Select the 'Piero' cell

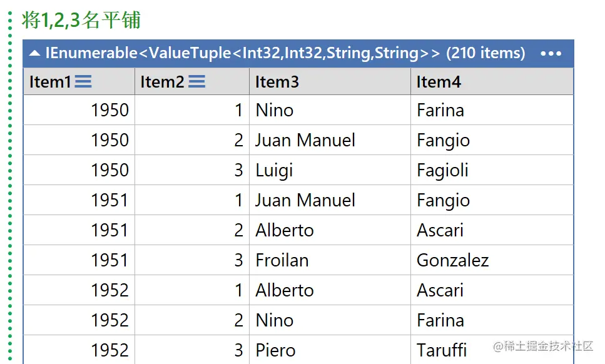[330, 350]
